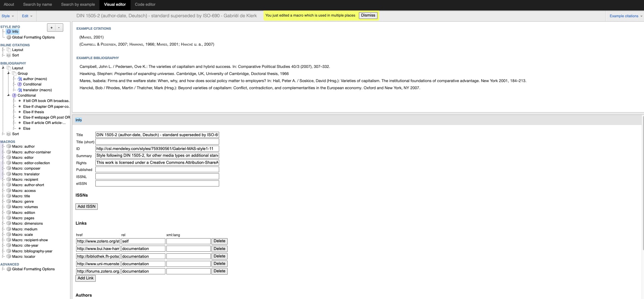This screenshot has width=644, height=299.
Task: Click the Macro: locator box icon
Action: (9, 257)
